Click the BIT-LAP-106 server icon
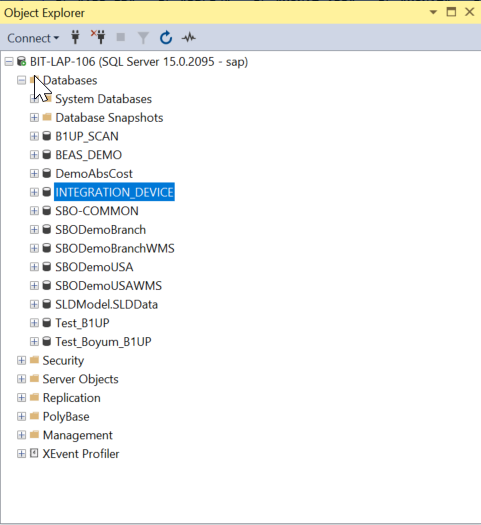The height and width of the screenshot is (525, 481). (21, 62)
